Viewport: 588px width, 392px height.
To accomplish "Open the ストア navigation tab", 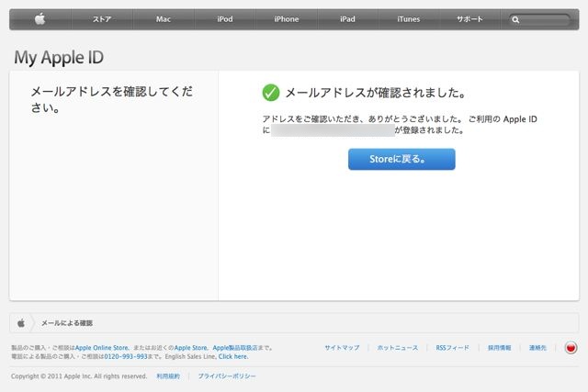I will 102,19.
